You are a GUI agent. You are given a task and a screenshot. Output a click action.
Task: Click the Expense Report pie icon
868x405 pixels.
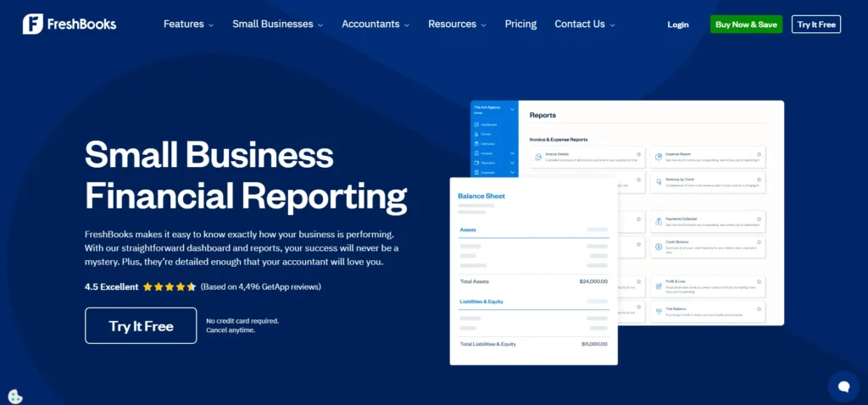click(x=658, y=157)
